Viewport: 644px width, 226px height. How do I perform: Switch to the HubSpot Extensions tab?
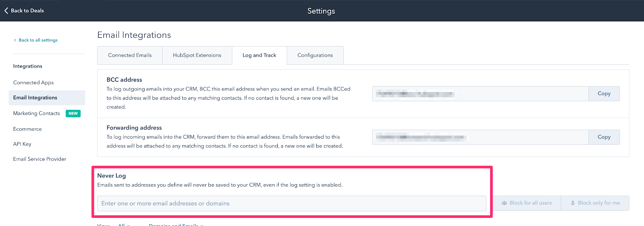coord(197,55)
